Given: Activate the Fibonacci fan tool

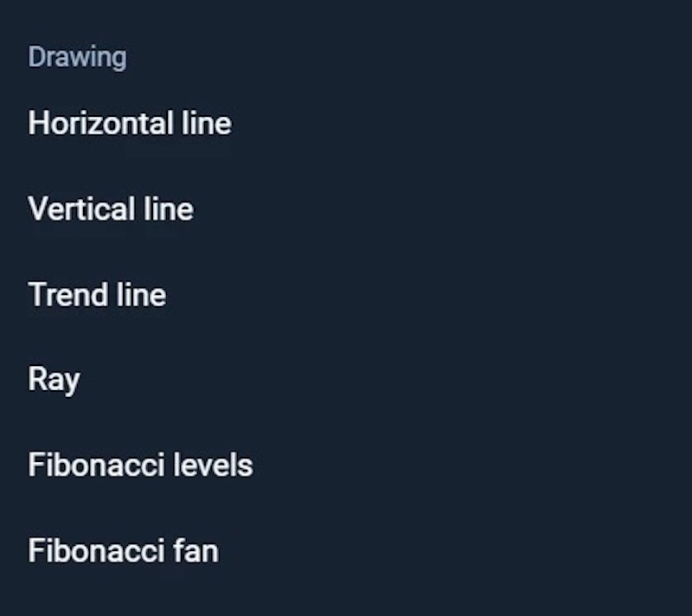Looking at the screenshot, I should pos(123,551).
